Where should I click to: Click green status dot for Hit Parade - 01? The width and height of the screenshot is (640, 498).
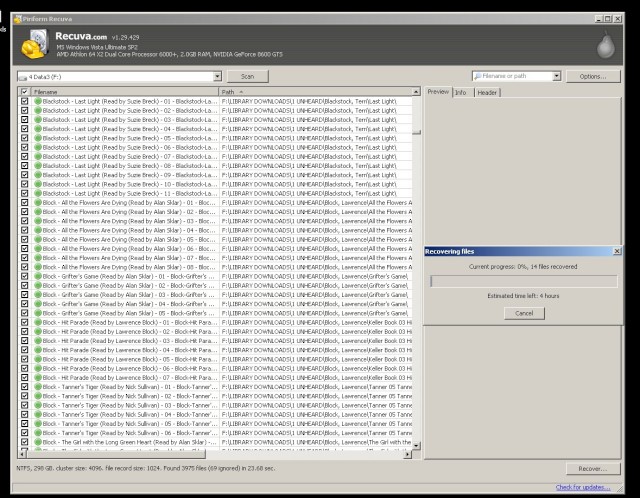coord(38,322)
